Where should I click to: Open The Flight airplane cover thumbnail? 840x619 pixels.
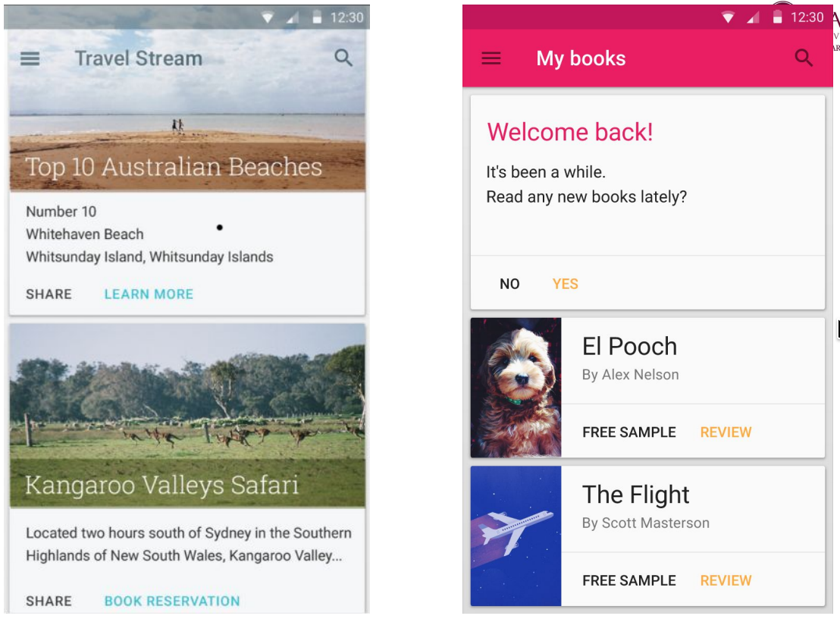pos(516,536)
